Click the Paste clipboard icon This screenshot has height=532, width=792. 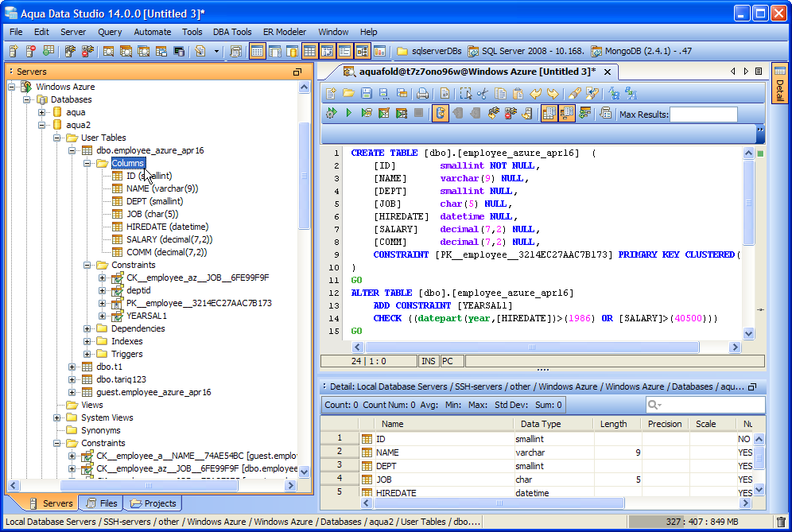pos(518,93)
